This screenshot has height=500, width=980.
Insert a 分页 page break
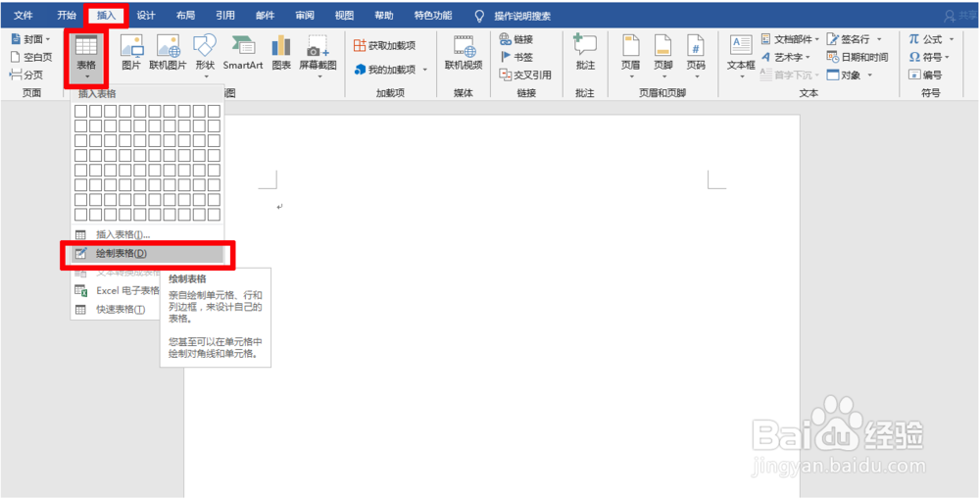(x=26, y=75)
